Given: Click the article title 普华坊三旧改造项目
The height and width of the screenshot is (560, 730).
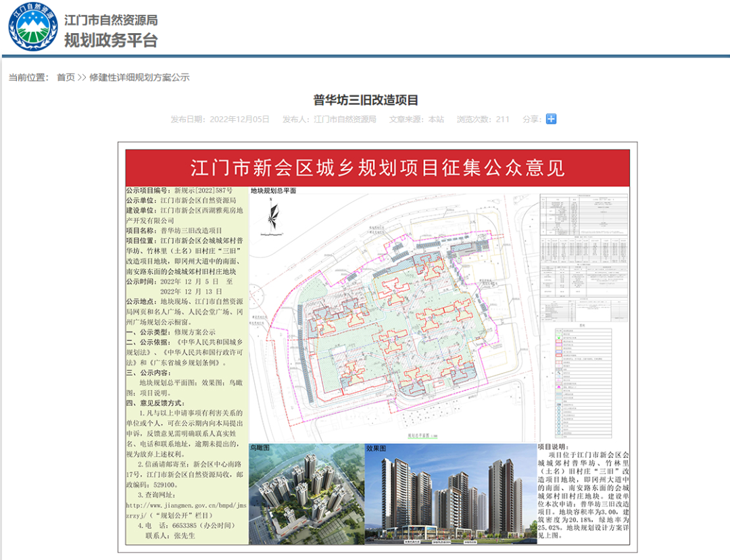Looking at the screenshot, I should coord(366,100).
